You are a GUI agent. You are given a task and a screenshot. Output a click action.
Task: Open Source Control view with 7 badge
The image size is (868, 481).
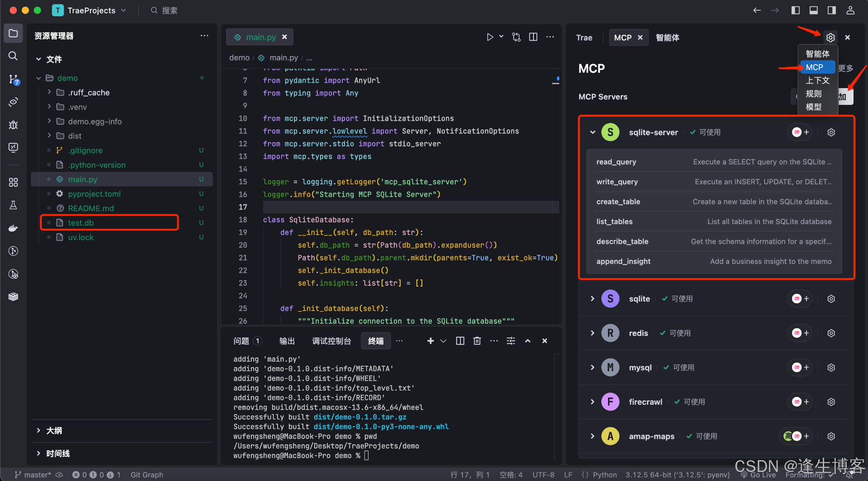click(x=14, y=79)
